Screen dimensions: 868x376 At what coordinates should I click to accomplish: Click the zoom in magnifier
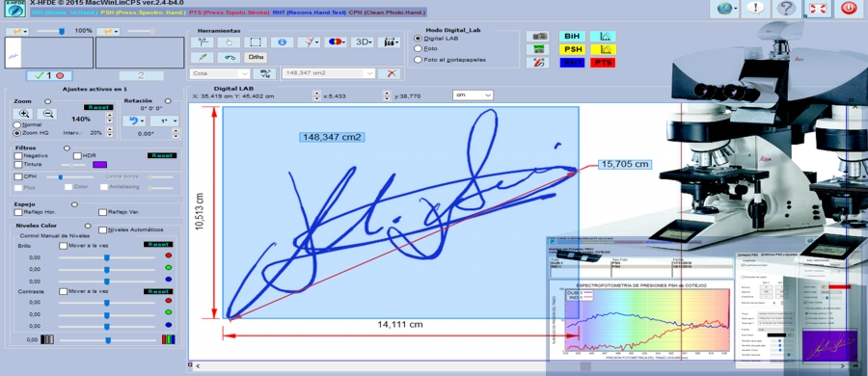(x=24, y=114)
